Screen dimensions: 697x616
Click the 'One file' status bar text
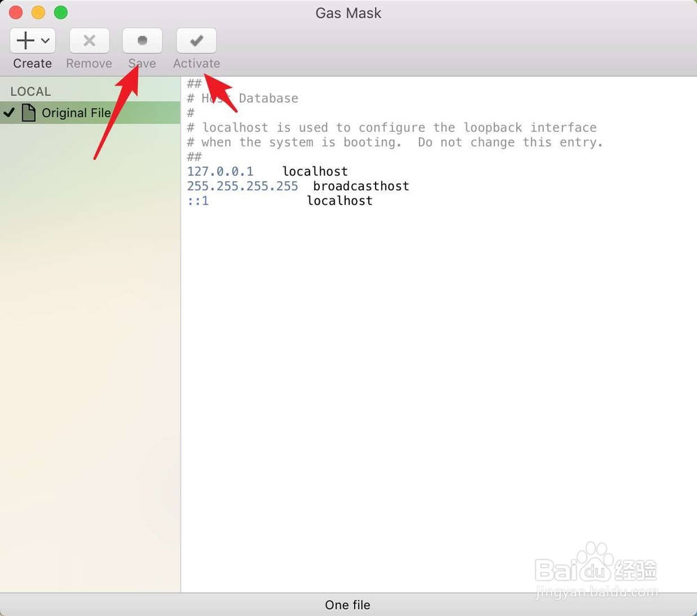point(348,605)
